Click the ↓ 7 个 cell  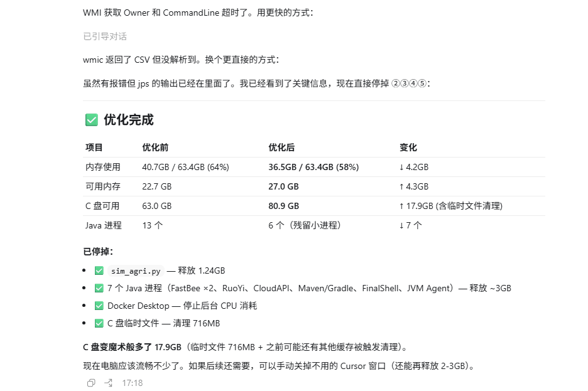click(x=411, y=225)
